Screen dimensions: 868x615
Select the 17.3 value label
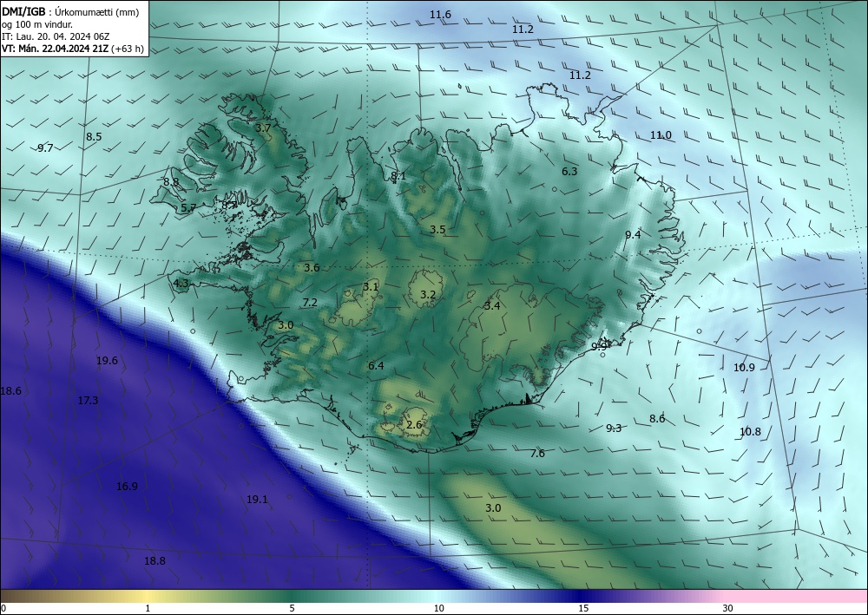click(88, 400)
